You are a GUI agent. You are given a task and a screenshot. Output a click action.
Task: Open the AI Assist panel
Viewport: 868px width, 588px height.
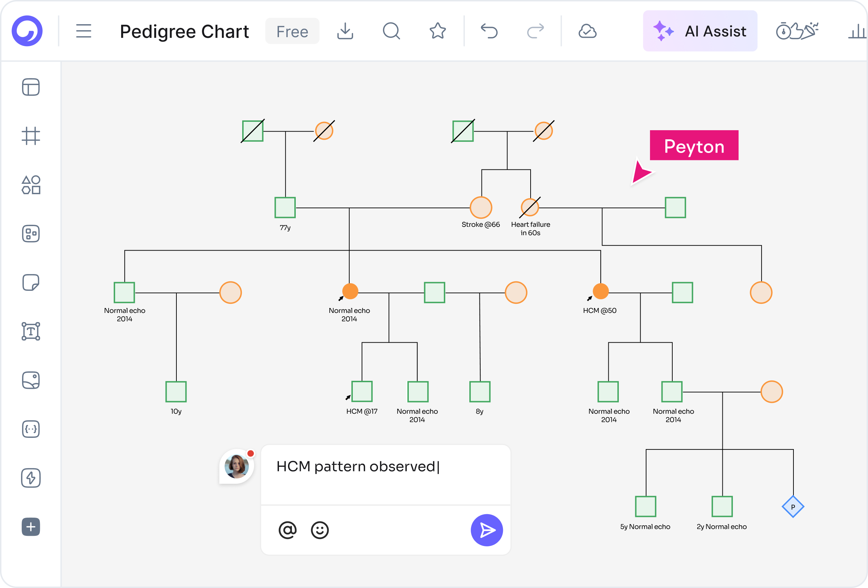[x=700, y=31]
